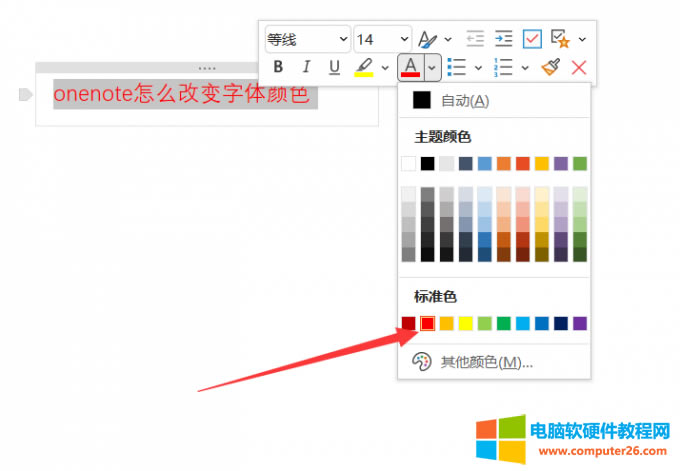Pick gold theme color
Screen dimensions: 680x471
[x=542, y=164]
